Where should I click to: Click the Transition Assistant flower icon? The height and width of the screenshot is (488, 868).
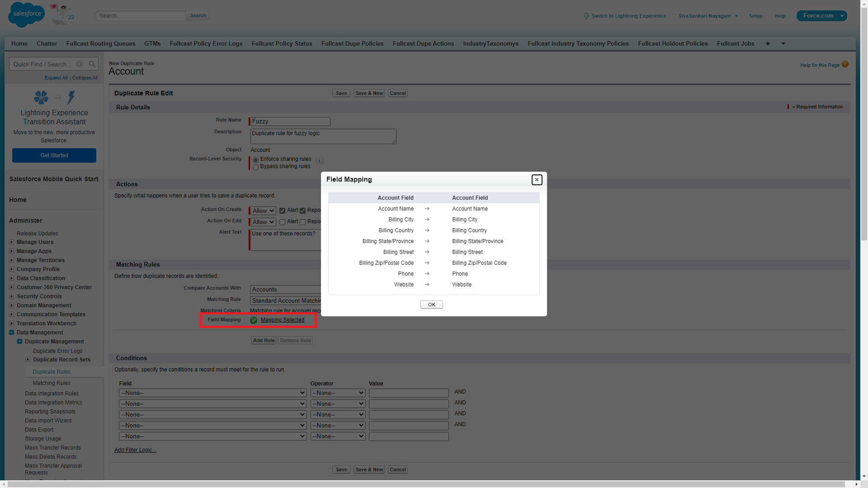point(41,98)
